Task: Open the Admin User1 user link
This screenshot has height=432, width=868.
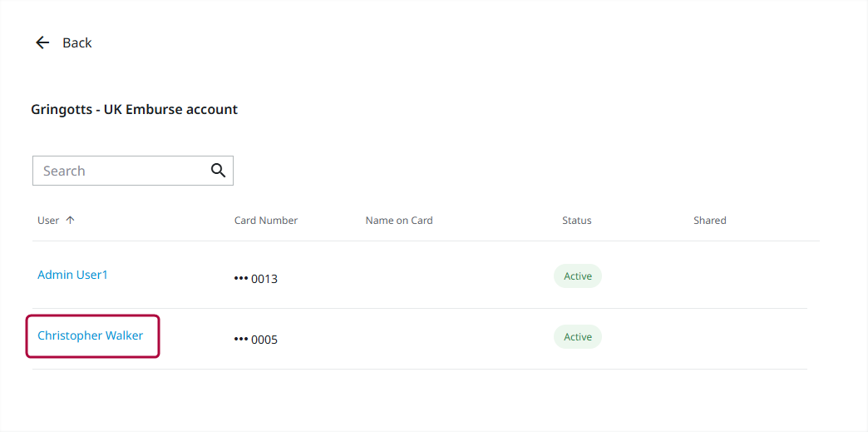Action: pos(72,275)
